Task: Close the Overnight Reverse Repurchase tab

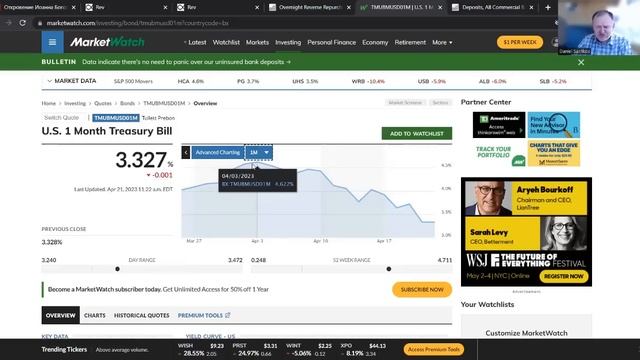Action: click(x=349, y=7)
